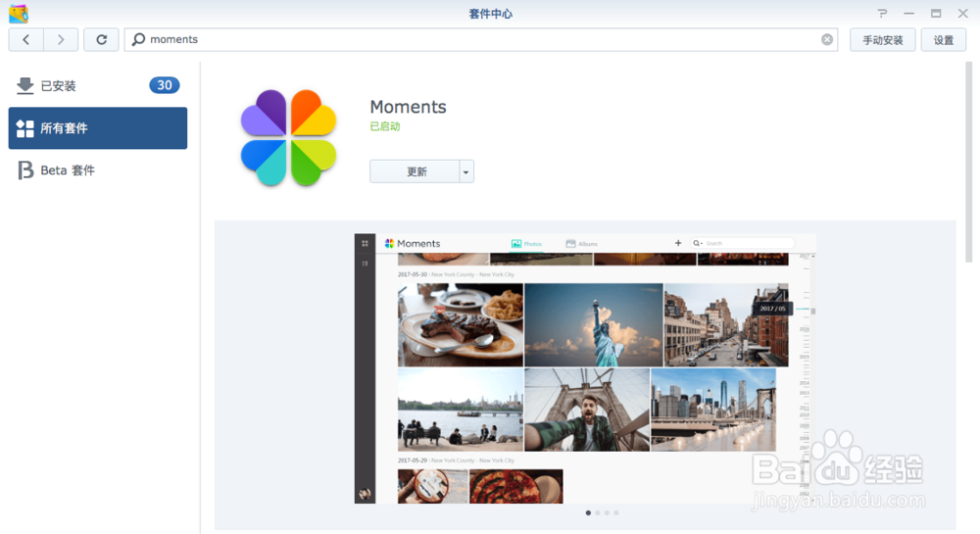
Task: Go forward with the right arrow button
Action: (x=61, y=39)
